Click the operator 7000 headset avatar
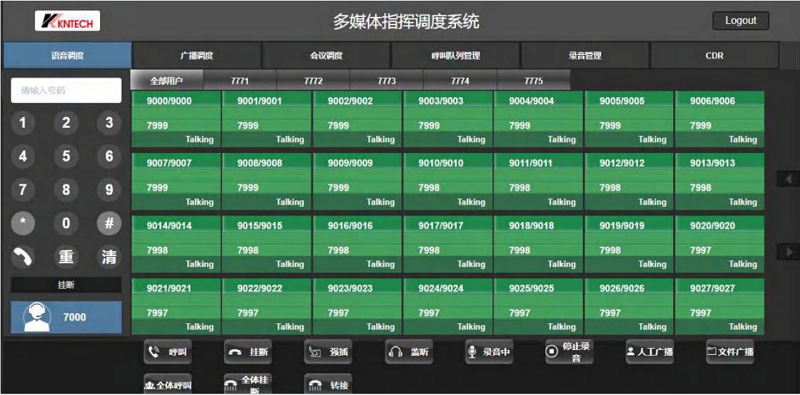The height and width of the screenshot is (395, 800). tap(37, 317)
